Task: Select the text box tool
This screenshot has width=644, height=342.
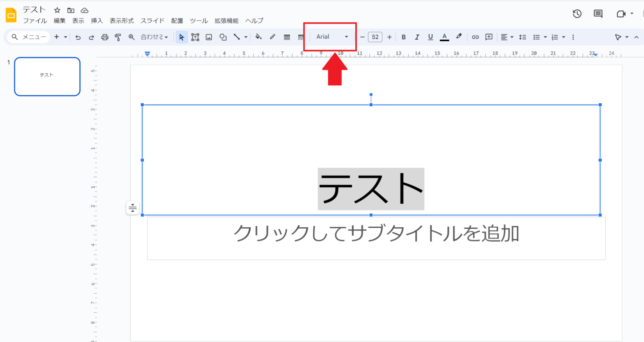Action: pos(195,37)
